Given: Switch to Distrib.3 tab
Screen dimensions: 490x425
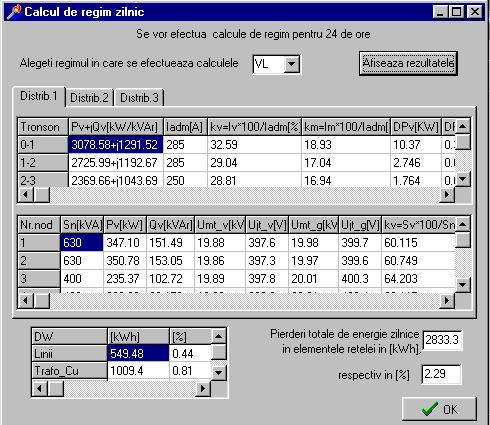Looking at the screenshot, I should click(139, 98).
